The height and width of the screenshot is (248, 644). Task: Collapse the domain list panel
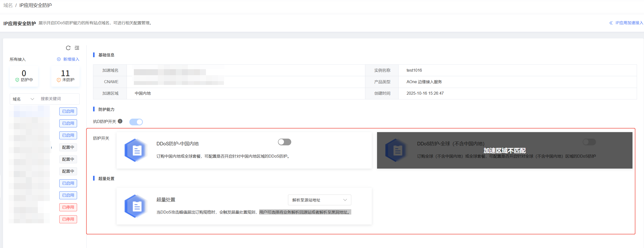(77, 48)
